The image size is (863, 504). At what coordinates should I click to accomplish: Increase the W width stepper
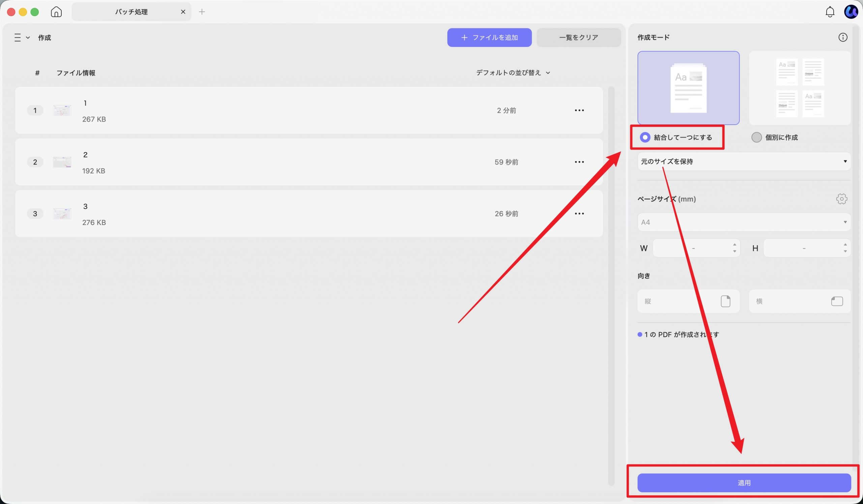tap(735, 244)
